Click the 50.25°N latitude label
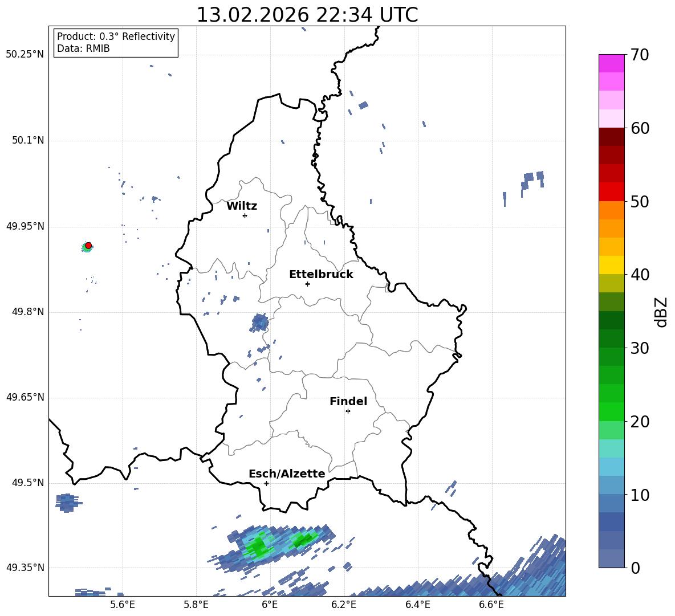The width and height of the screenshot is (675, 616). pyautogui.click(x=25, y=55)
